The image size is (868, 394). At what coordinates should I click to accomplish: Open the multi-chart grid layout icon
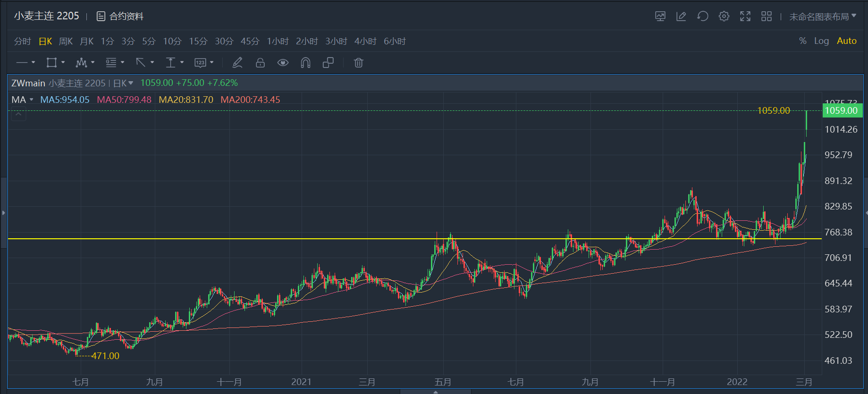(x=766, y=17)
